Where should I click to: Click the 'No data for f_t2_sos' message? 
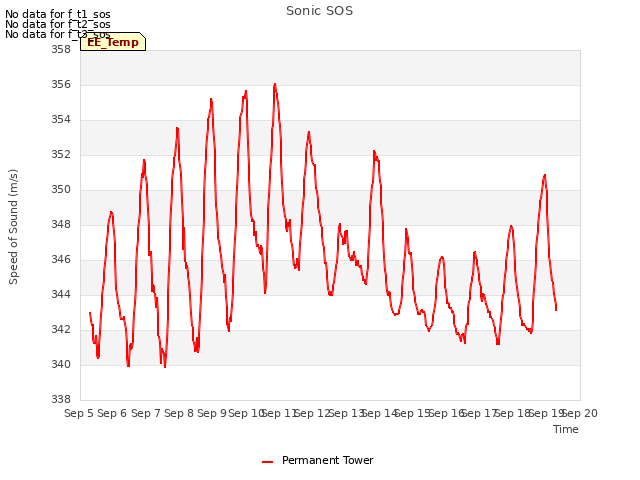tap(58, 24)
